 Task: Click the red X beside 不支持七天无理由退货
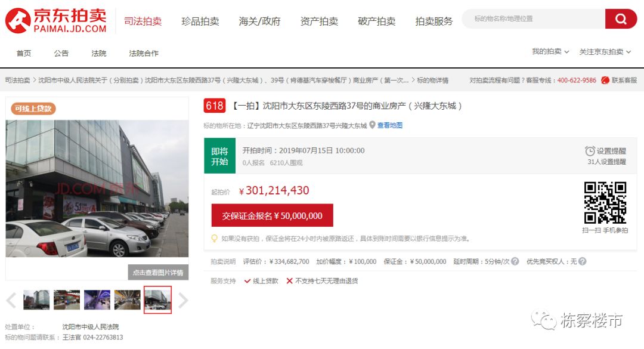pyautogui.click(x=290, y=280)
